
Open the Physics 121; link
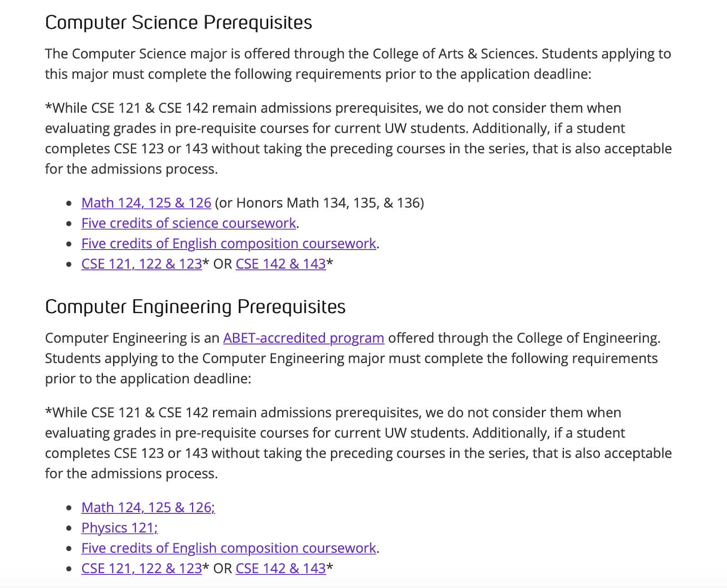[120, 528]
